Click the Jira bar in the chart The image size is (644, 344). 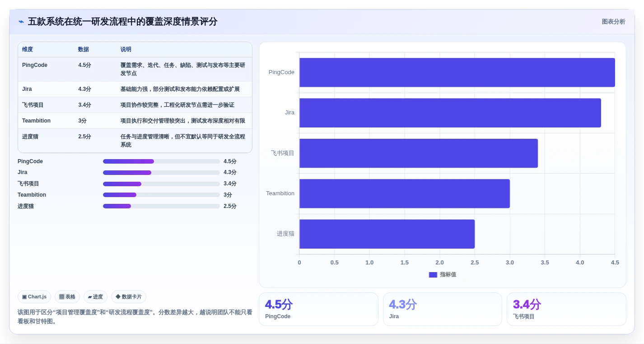pyautogui.click(x=450, y=113)
